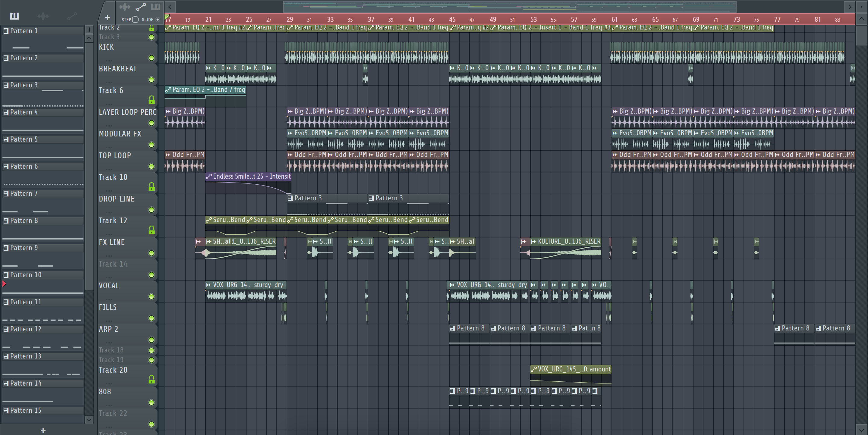This screenshot has width=868, height=435.
Task: Click up chevron above picker list scrollbar
Action: tap(89, 38)
